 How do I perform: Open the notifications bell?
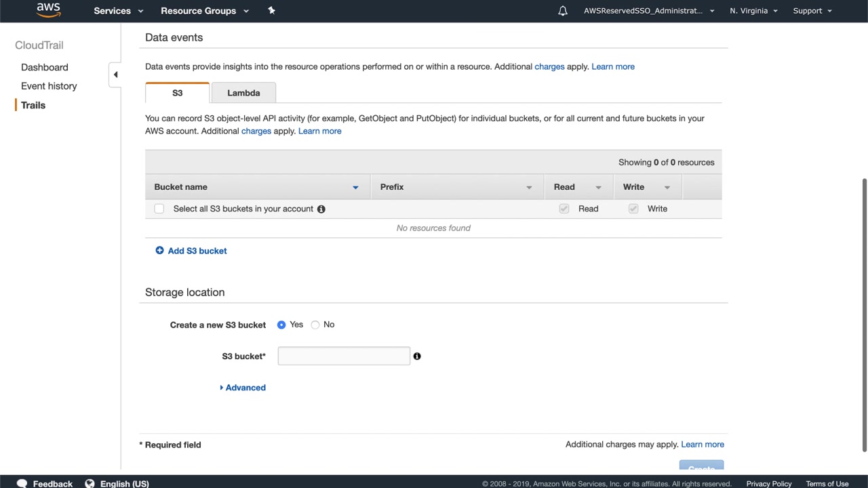tap(563, 11)
